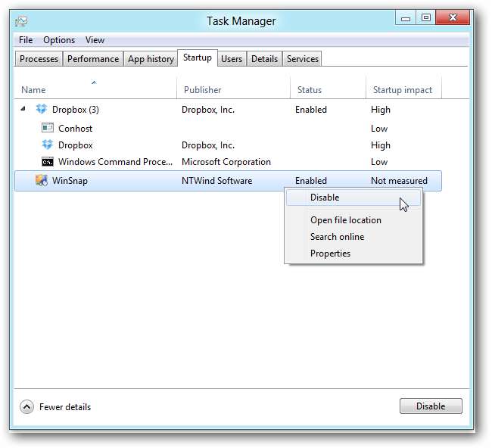Click the Enabled status in Dropbox (3) row

tap(311, 110)
